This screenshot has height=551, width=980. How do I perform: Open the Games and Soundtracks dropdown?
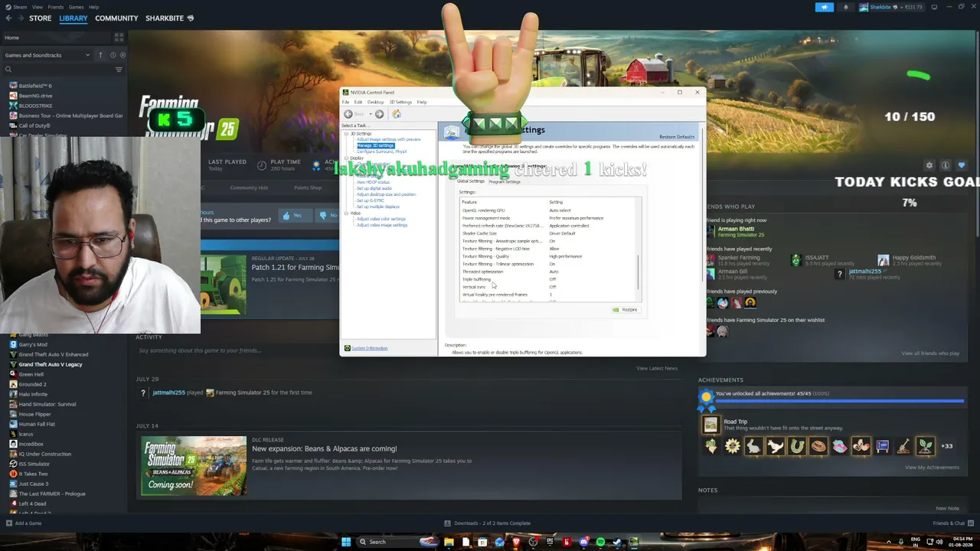tap(47, 55)
